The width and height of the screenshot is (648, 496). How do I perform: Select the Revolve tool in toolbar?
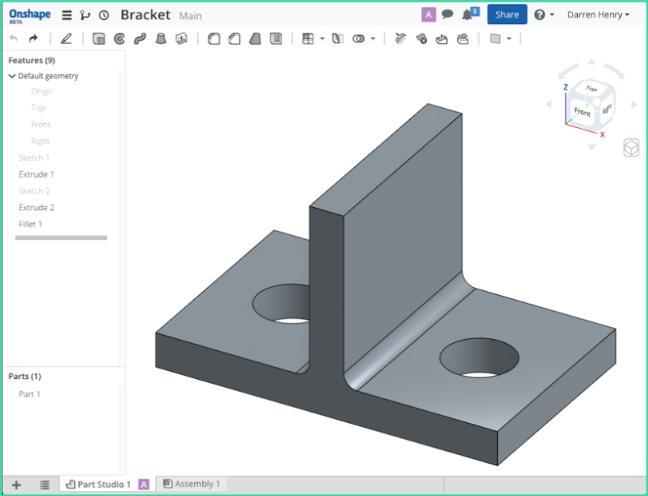[x=119, y=39]
